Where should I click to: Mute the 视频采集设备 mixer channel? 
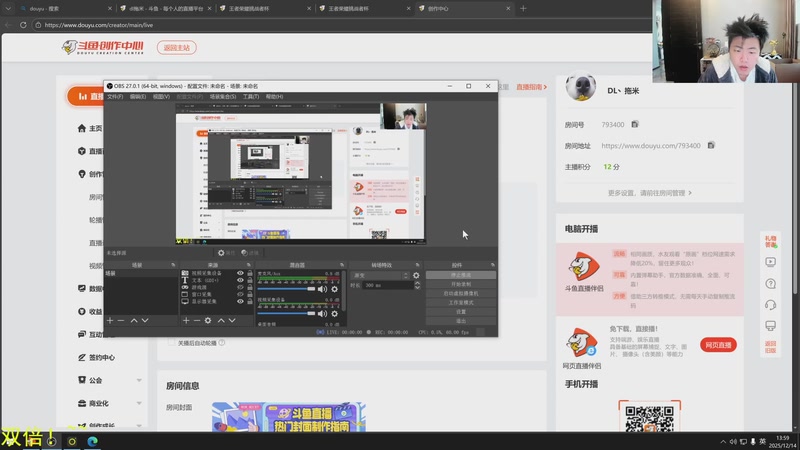point(322,314)
